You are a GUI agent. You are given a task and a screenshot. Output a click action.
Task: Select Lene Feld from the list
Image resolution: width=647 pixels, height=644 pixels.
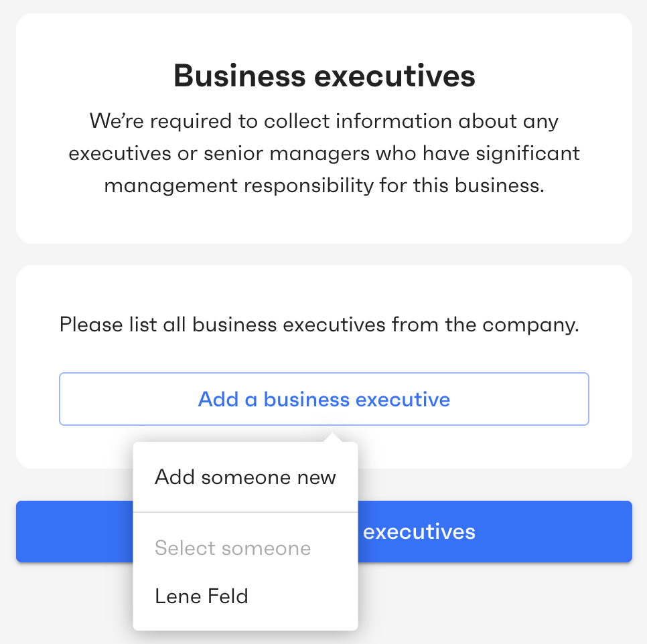(x=246, y=596)
